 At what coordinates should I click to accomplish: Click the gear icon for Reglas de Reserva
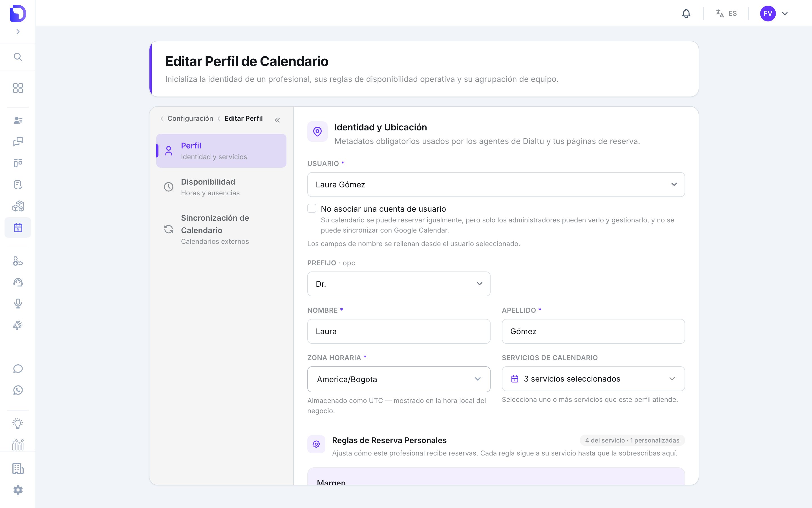coord(316,444)
